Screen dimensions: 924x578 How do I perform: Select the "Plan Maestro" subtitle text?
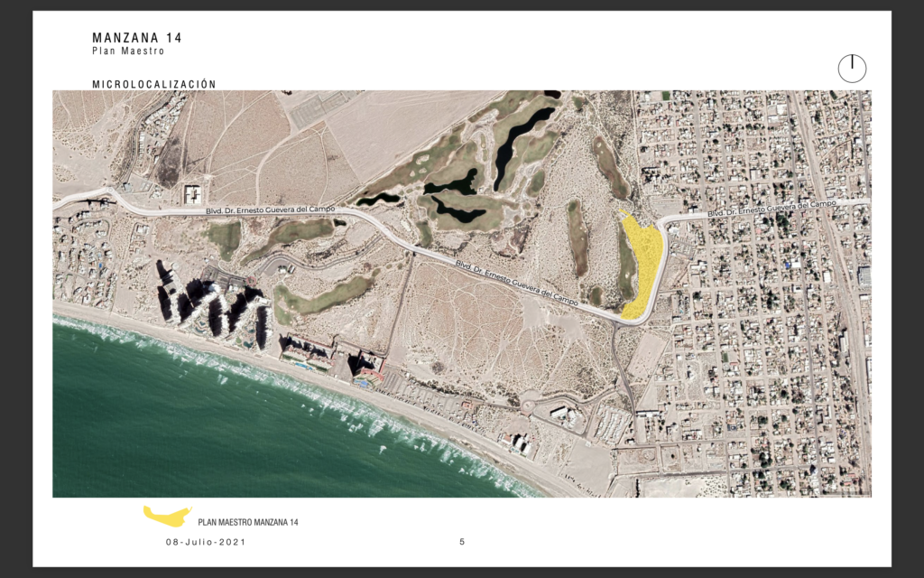click(x=128, y=51)
